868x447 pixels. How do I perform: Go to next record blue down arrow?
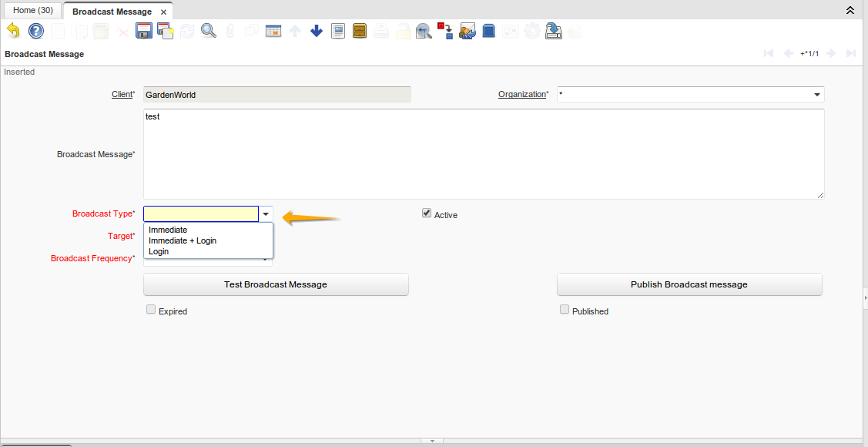point(317,31)
